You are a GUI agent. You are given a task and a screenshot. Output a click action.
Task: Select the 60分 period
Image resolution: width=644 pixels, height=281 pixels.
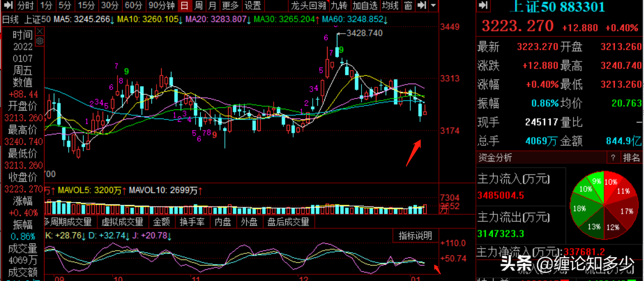coord(134,6)
